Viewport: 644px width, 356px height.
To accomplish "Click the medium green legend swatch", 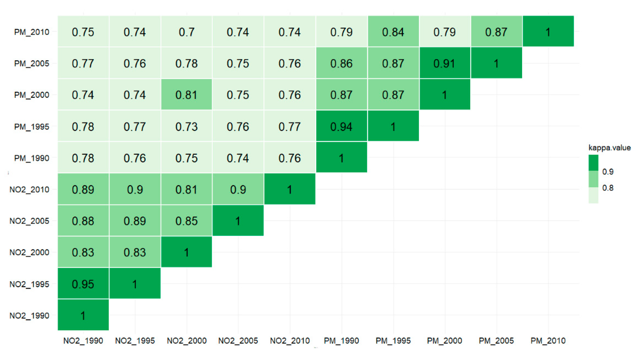I will (593, 179).
